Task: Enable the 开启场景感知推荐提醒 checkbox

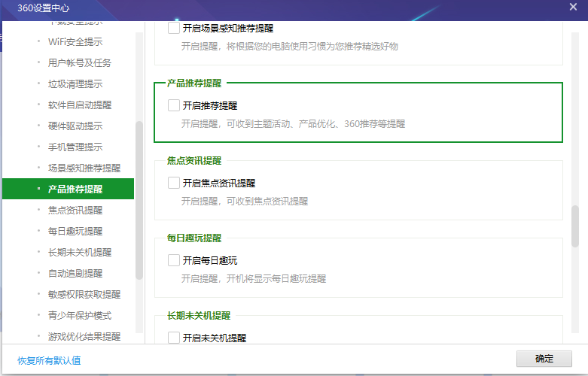Action: click(174, 29)
